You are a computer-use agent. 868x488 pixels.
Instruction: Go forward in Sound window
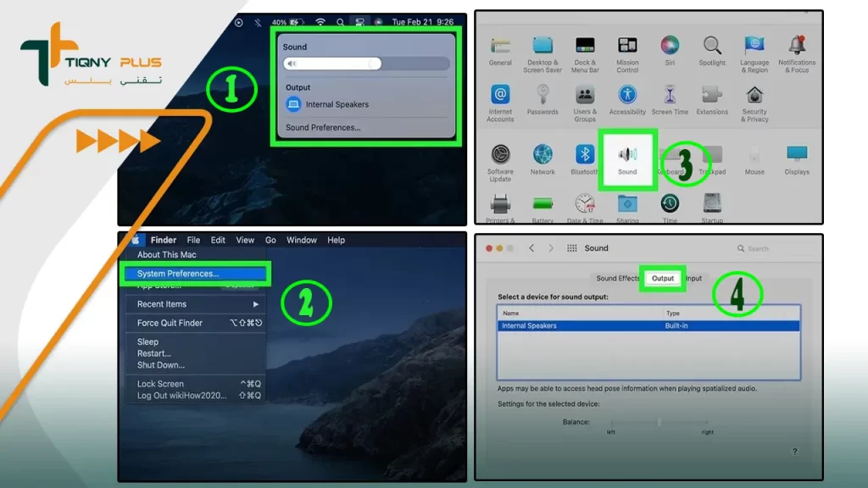tap(550, 248)
